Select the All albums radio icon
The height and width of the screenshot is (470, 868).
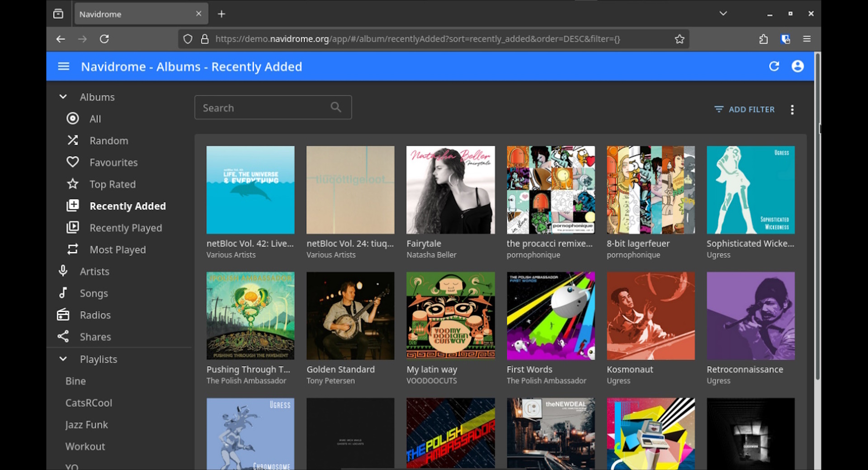[x=73, y=119]
